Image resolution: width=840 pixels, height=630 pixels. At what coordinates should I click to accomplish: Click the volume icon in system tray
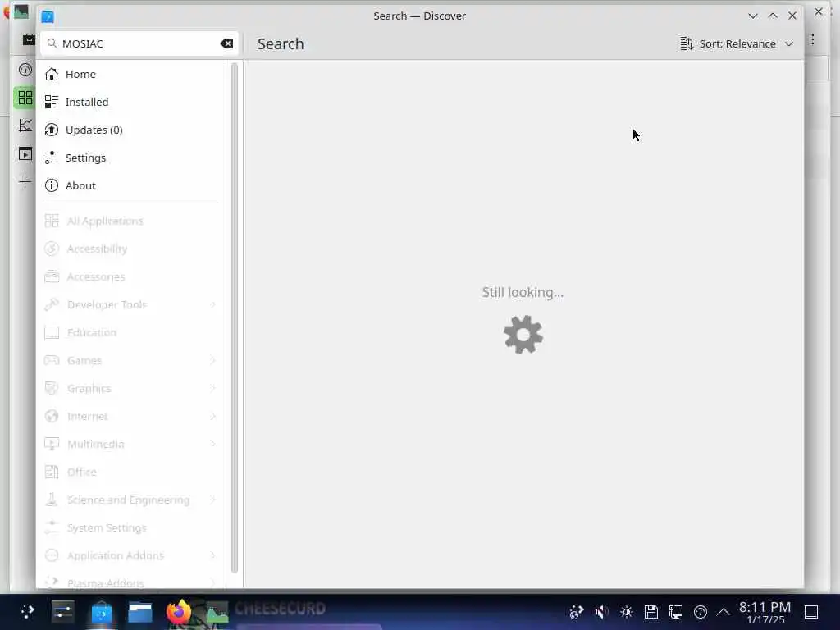(601, 612)
